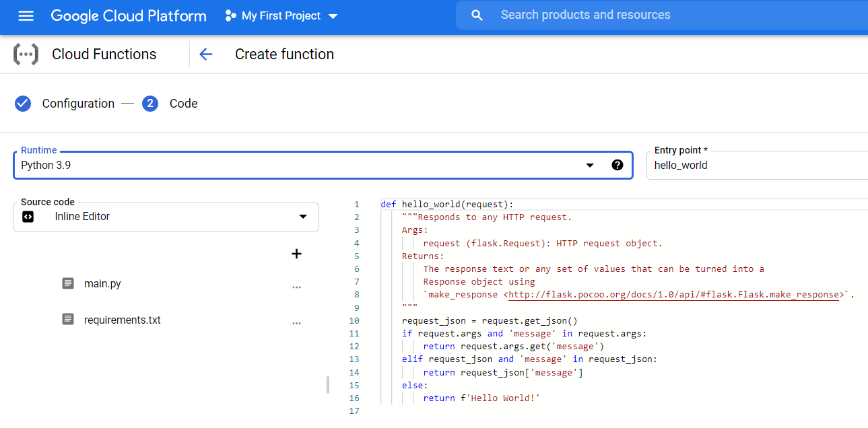Select the Code step

click(x=183, y=104)
